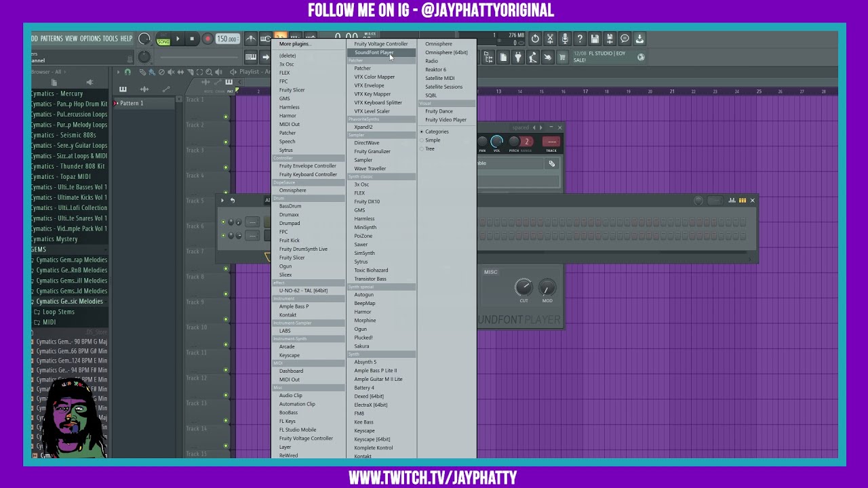Screen dimensions: 868x488
Task: Click the channel rack play menu arrow
Action: [x=222, y=200]
